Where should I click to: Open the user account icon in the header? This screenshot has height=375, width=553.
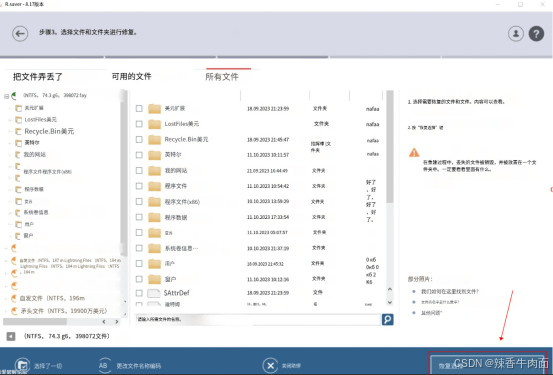tap(516, 34)
